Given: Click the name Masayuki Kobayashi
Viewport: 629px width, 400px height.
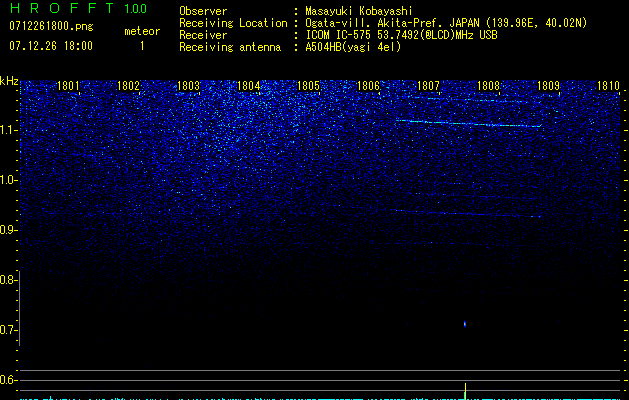Looking at the screenshot, I should click(x=359, y=11).
